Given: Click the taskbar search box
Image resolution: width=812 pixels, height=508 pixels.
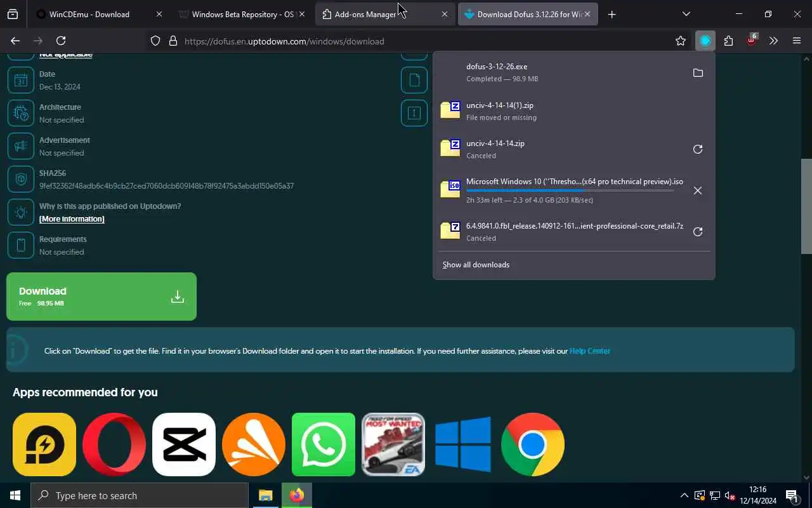Looking at the screenshot, I should point(140,495).
